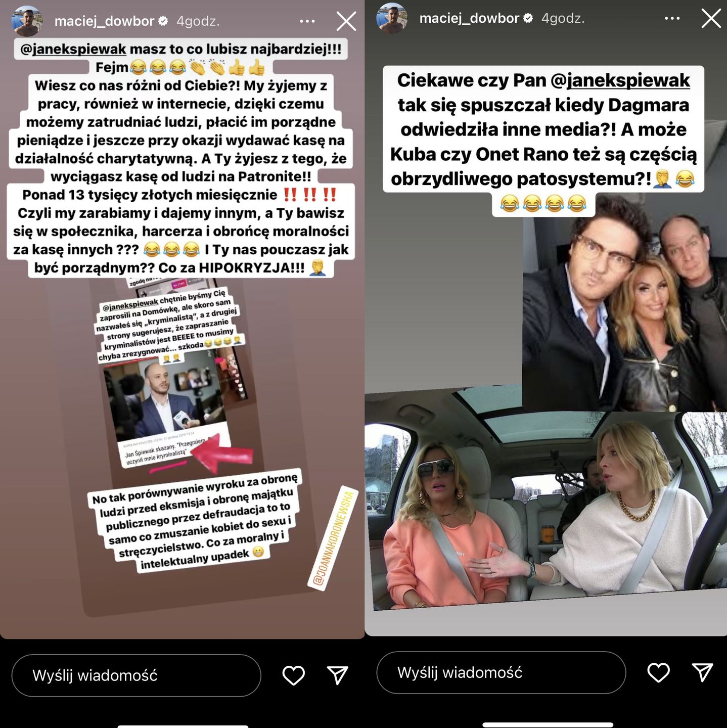The width and height of the screenshot is (727, 728).
Task: Share right story via paper plane icon
Action: point(702,672)
